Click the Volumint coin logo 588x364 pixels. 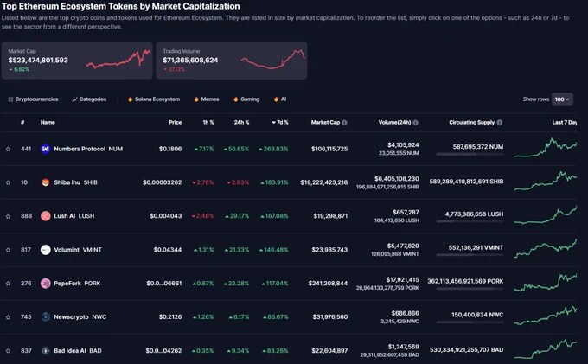[x=45, y=250]
